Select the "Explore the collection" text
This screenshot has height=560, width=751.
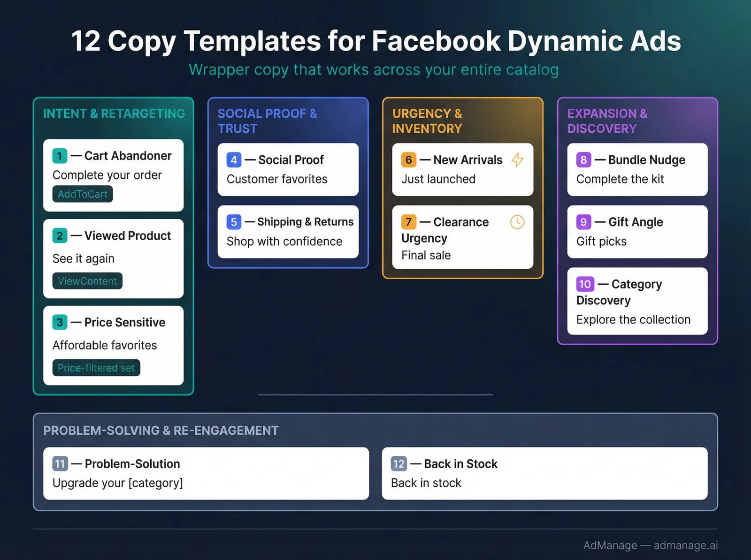coord(634,319)
